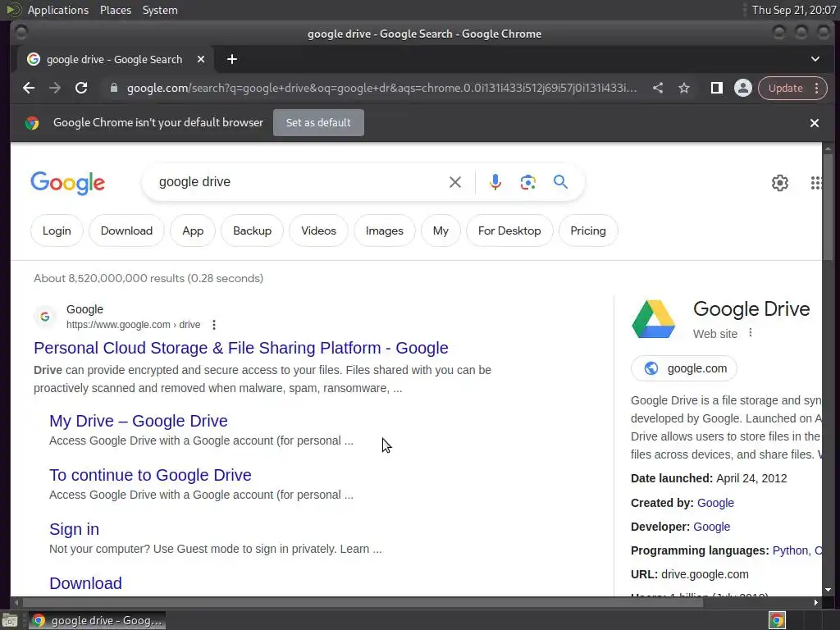Open Google Drive panel more options
The image size is (840, 630).
751,333
